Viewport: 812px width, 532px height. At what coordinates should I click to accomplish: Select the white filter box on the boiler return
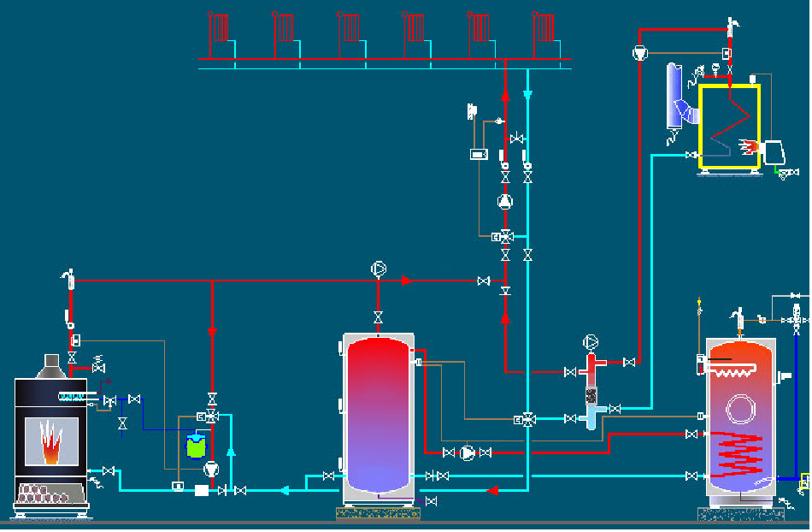point(202,490)
